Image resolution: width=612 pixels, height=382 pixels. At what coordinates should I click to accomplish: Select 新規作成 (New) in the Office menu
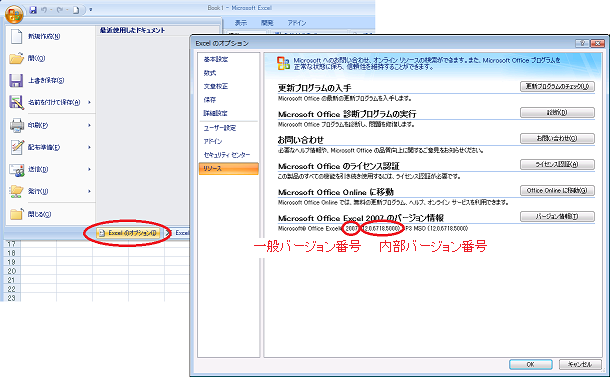tap(51, 36)
